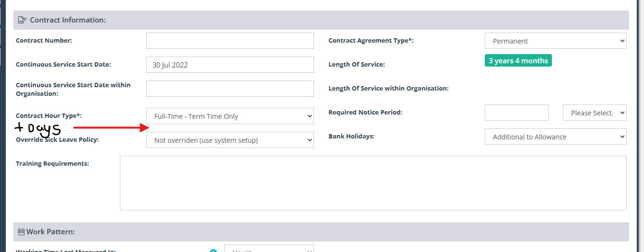This screenshot has width=644, height=252.
Task: Open the Contract Agreement Type dropdown
Action: click(555, 41)
